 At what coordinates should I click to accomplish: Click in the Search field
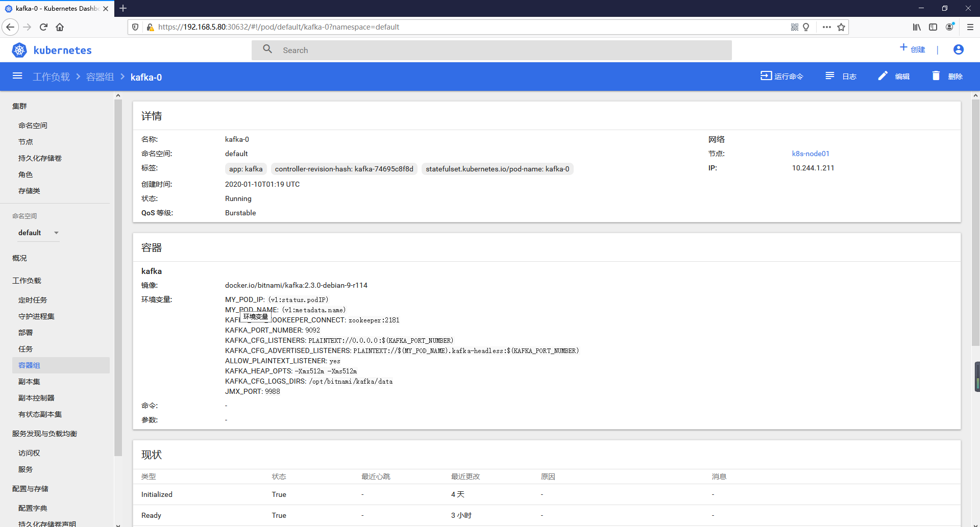click(x=492, y=50)
